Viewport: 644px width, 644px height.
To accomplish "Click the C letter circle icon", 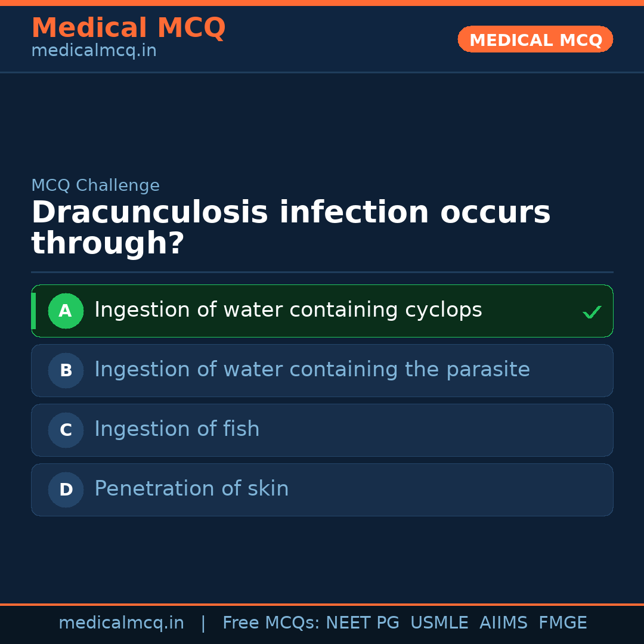I will coord(66,430).
